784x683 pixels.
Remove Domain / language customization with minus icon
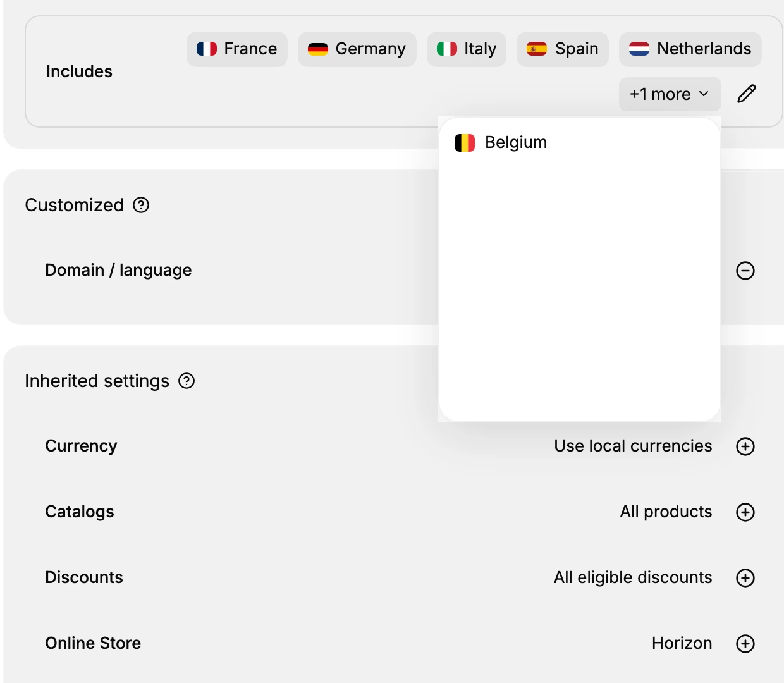745,271
